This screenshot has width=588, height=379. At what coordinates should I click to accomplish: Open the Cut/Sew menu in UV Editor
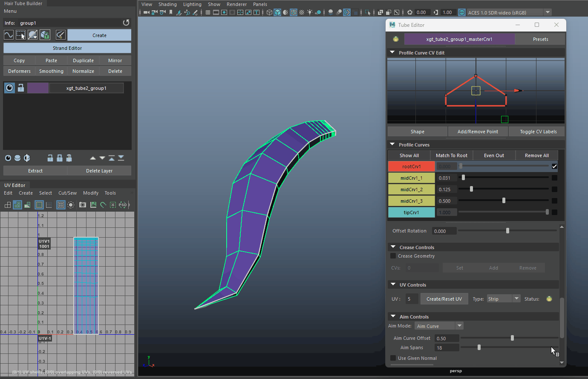click(x=67, y=193)
